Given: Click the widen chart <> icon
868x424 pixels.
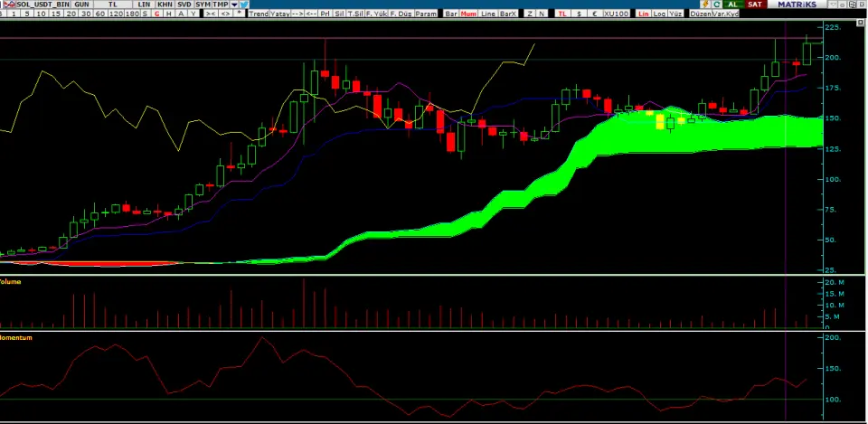Looking at the screenshot, I should [224, 14].
